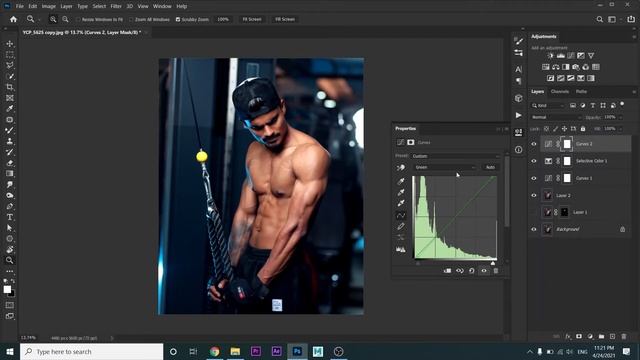This screenshot has width=640, height=360.
Task: Select the Eraser tool
Action: [x=10, y=163]
